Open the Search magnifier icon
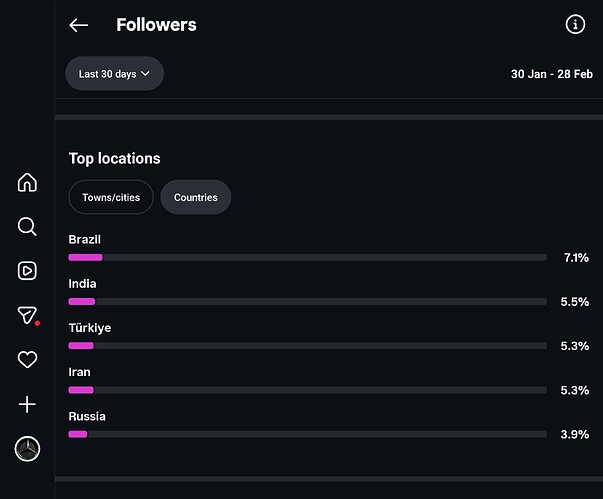 coord(27,226)
